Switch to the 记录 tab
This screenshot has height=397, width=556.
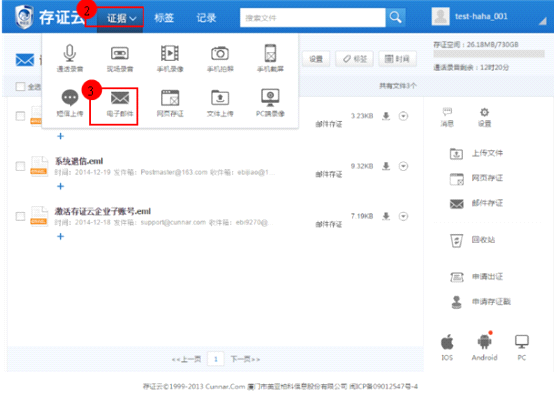tap(206, 18)
